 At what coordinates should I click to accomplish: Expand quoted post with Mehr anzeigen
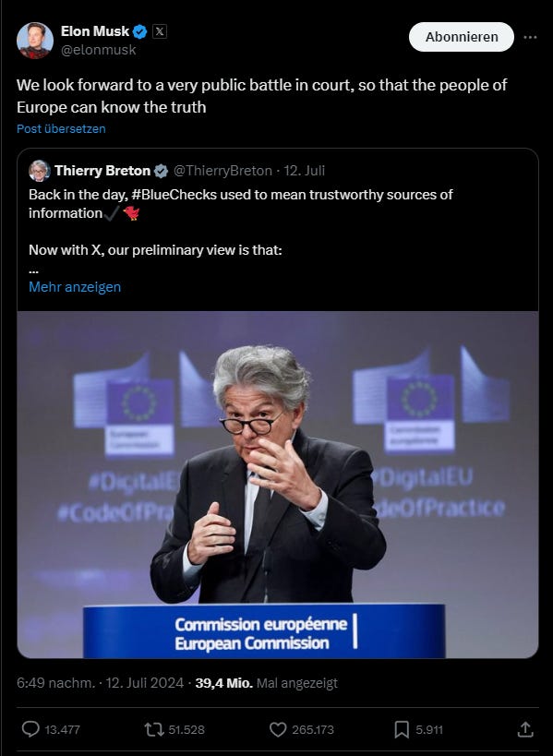[x=75, y=287]
